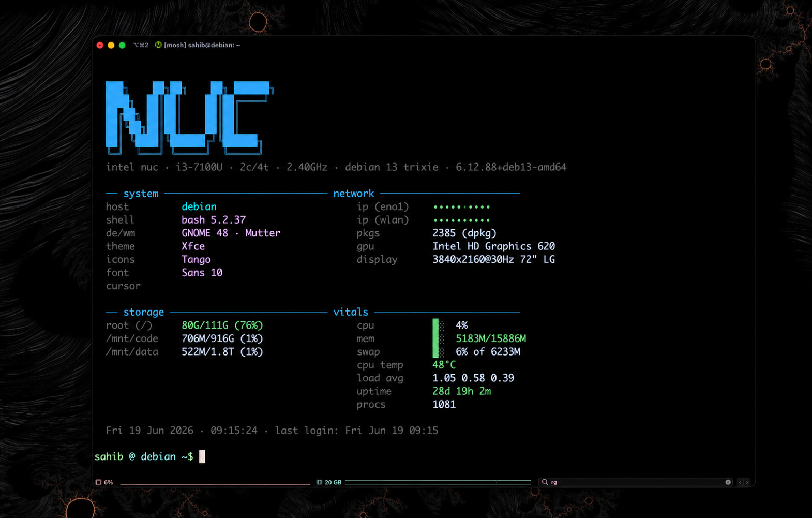This screenshot has width=812, height=518.
Task: Click 'debian 13 trixie' in the header line
Action: tap(392, 167)
